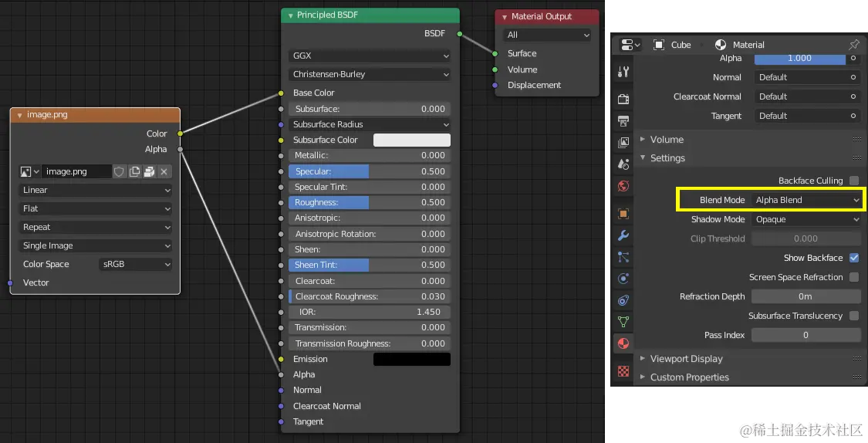Screen dimensions: 868x443
Task: Toggle the fake user shield icon for image.png
Action: [119, 171]
